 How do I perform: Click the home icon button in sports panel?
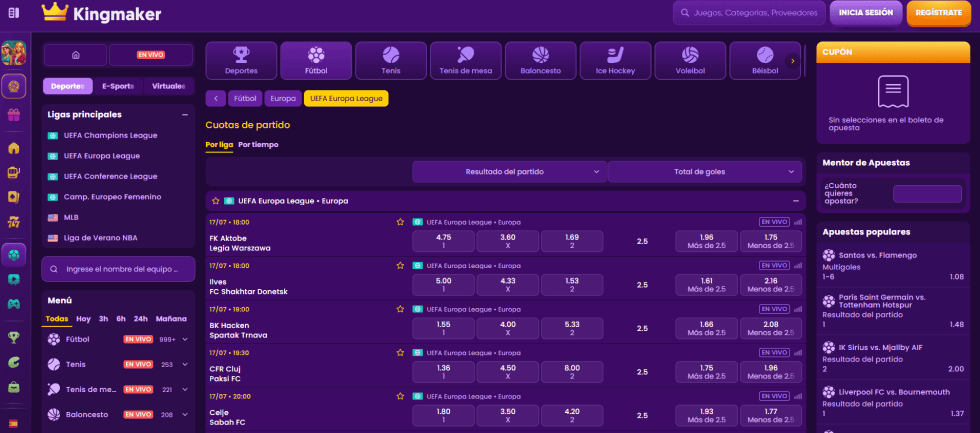tap(75, 55)
